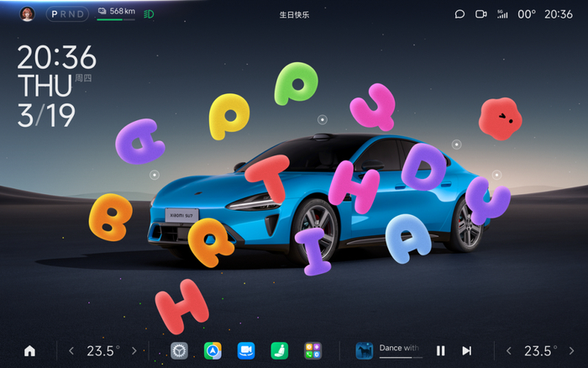The height and width of the screenshot is (368, 588).
Task: Tap the THU weekday text
Action: click(45, 86)
